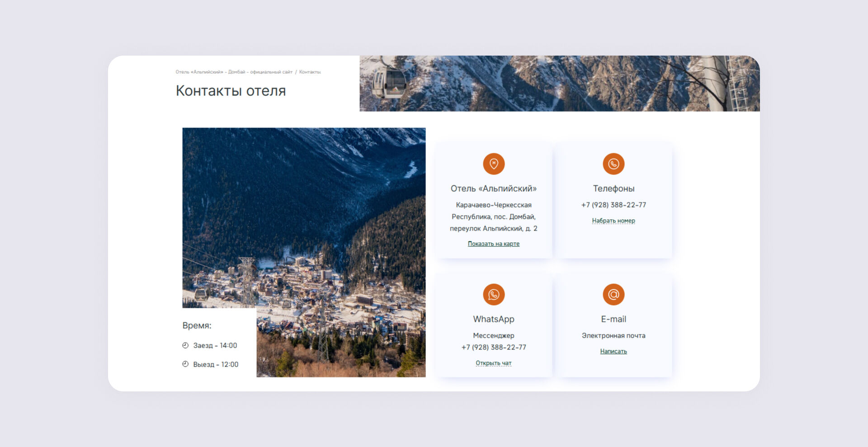This screenshot has width=868, height=447.
Task: Click the clock icon beside Выезд
Action: tap(185, 364)
